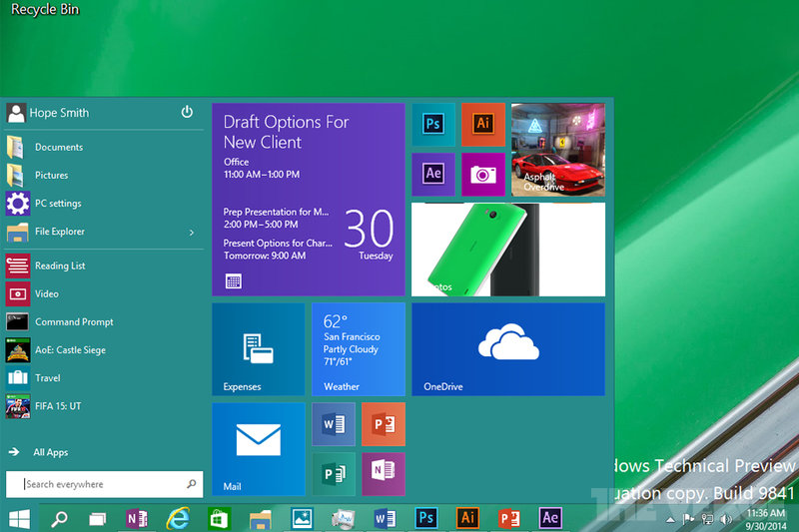The width and height of the screenshot is (799, 532).
Task: Open the calendar tile showing Tuesday 30
Action: click(309, 200)
